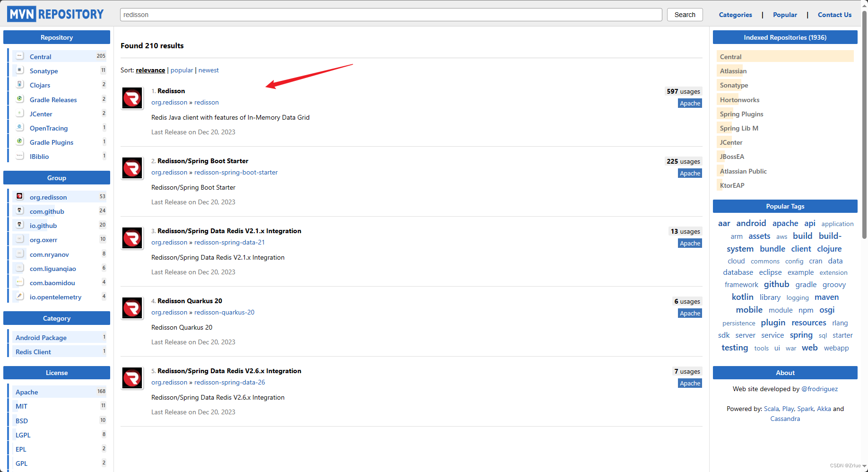
Task: Click the github popular tag
Action: click(776, 284)
